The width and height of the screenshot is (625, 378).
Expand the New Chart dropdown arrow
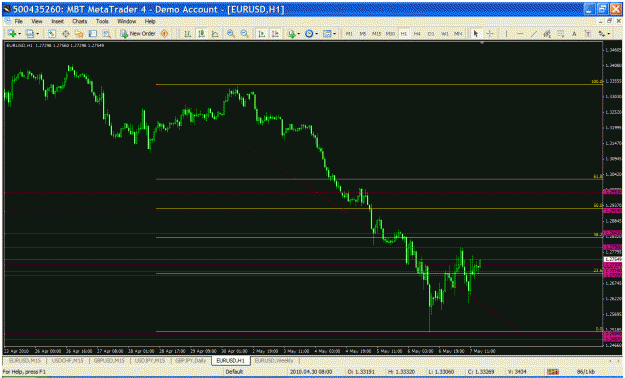pos(19,34)
